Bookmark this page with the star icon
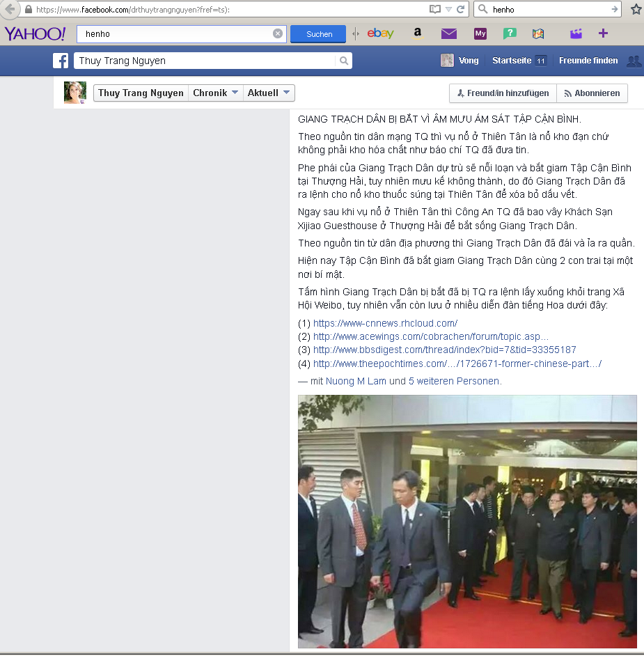644x656 pixels. tap(636, 9)
